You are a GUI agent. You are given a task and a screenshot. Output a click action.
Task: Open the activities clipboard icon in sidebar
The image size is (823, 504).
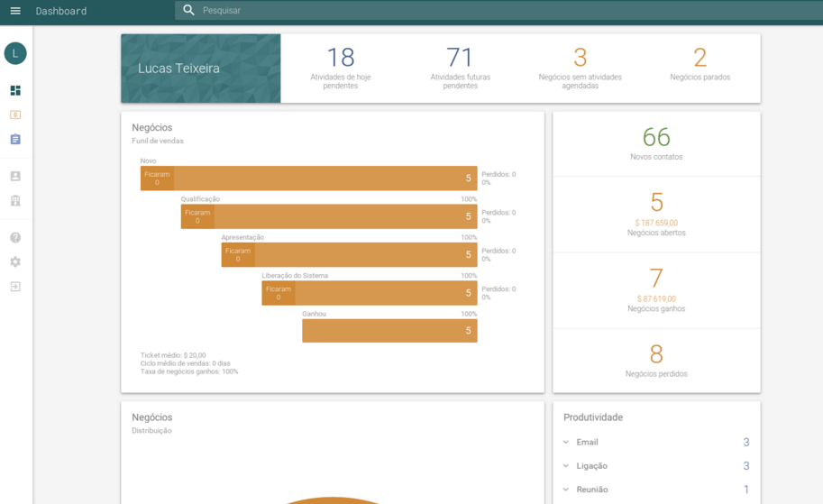tap(15, 139)
